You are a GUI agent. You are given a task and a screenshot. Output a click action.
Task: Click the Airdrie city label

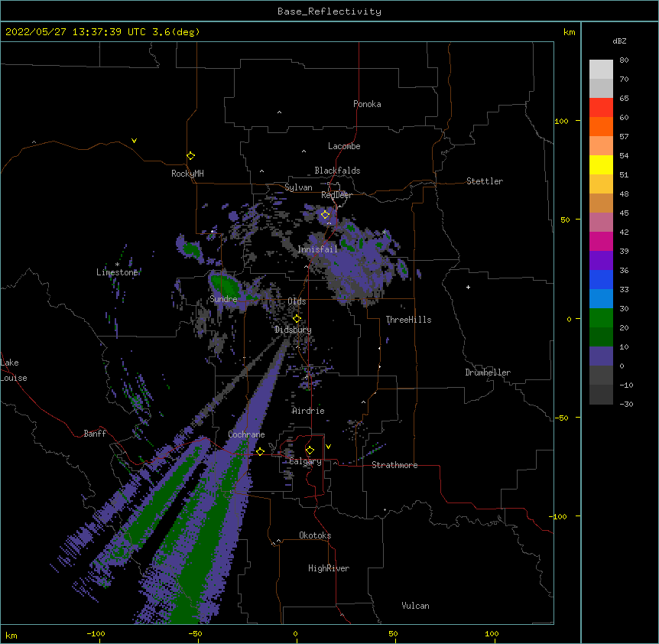click(308, 411)
